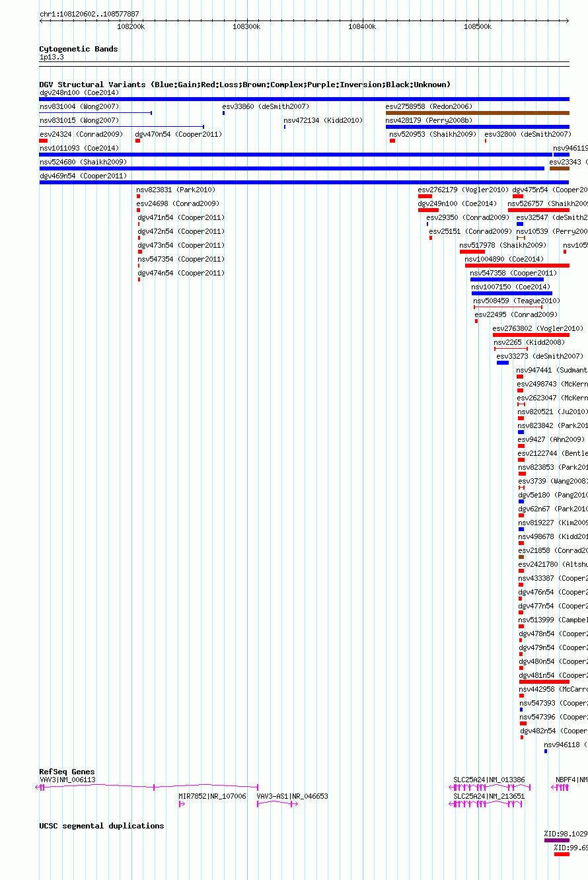Open the UCSC segmental duplications track title
The height and width of the screenshot is (880, 588).
(x=102, y=826)
